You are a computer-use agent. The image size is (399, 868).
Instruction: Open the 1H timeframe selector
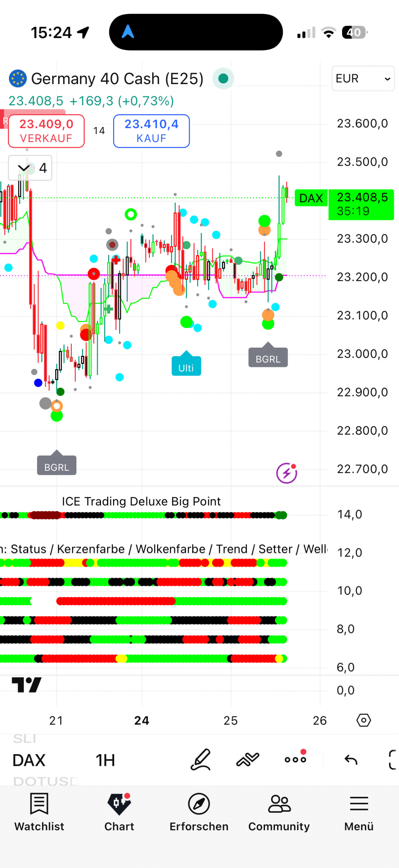[105, 760]
